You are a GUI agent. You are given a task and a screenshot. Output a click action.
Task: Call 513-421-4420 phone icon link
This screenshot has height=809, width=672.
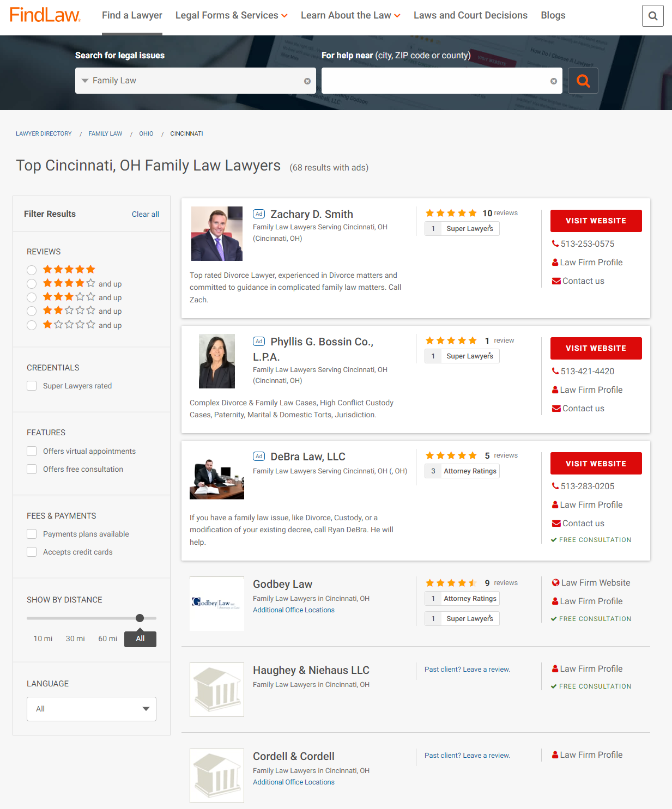(583, 372)
